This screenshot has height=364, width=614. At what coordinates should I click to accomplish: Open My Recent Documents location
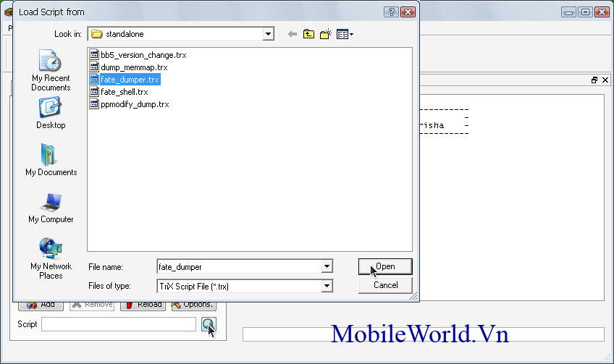coord(51,71)
